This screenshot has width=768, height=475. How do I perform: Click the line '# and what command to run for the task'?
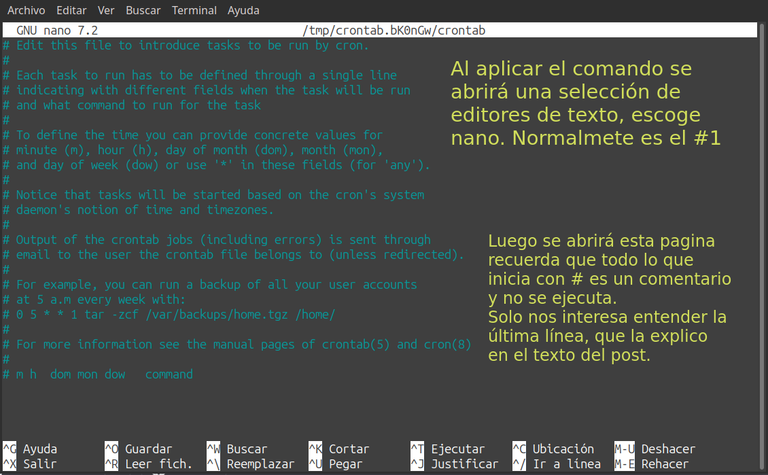(x=132, y=105)
